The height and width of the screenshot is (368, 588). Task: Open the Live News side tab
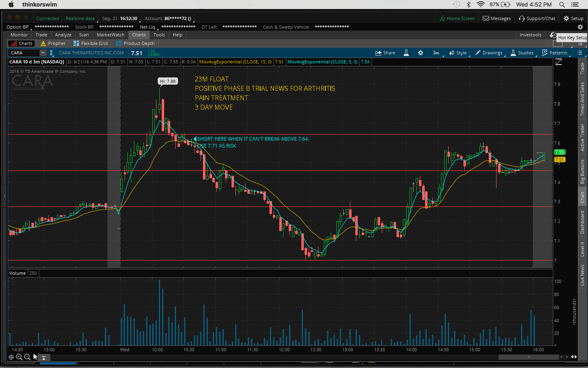[582, 275]
